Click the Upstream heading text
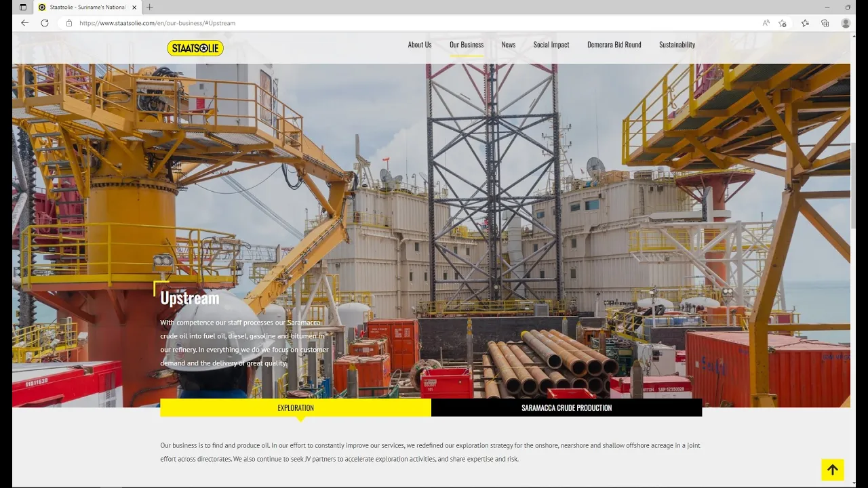Viewport: 868px width, 488px height. (190, 298)
